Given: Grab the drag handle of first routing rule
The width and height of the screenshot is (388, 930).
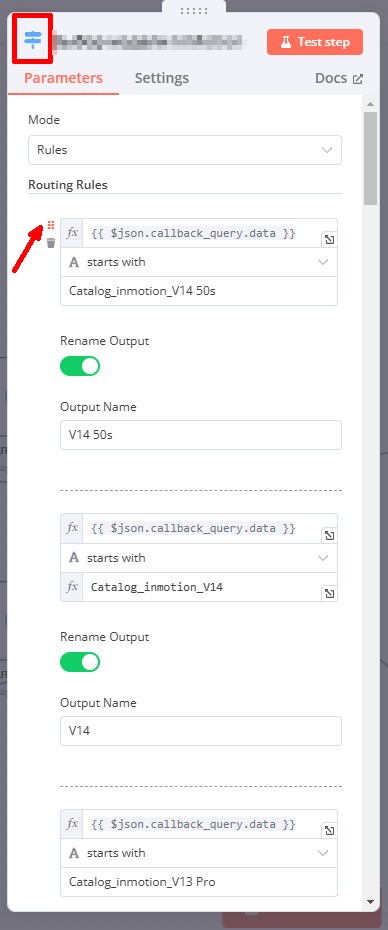Looking at the screenshot, I should coord(51,225).
